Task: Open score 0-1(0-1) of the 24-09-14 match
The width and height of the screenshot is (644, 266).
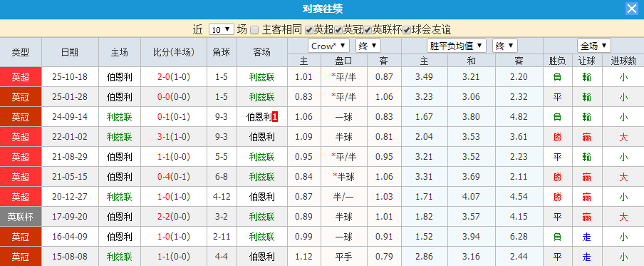Action: point(174,117)
